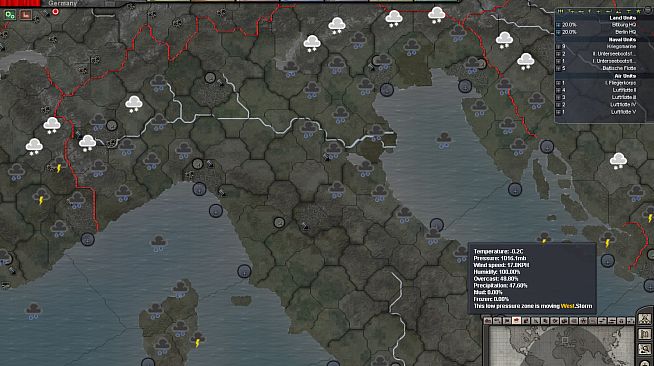Image resolution: width=654 pixels, height=366 pixels.
Task: Select the leftmost map mode button above minimap
Action: click(x=488, y=321)
